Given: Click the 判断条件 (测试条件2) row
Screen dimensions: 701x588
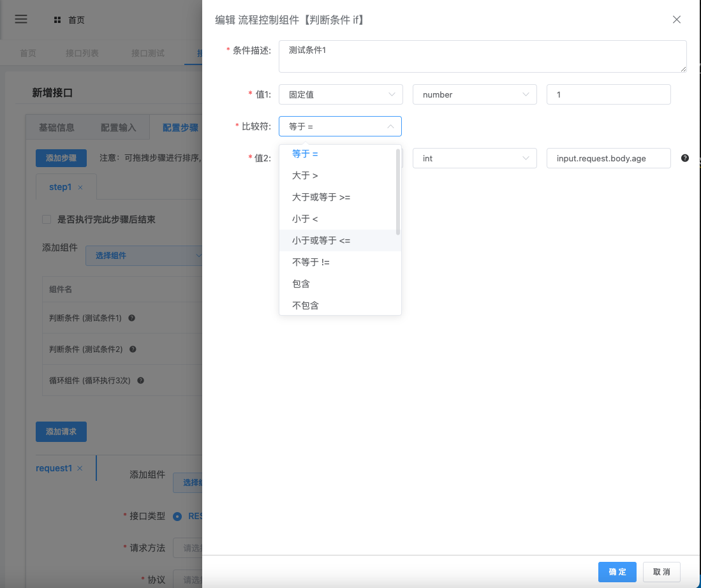Looking at the screenshot, I should (x=122, y=349).
